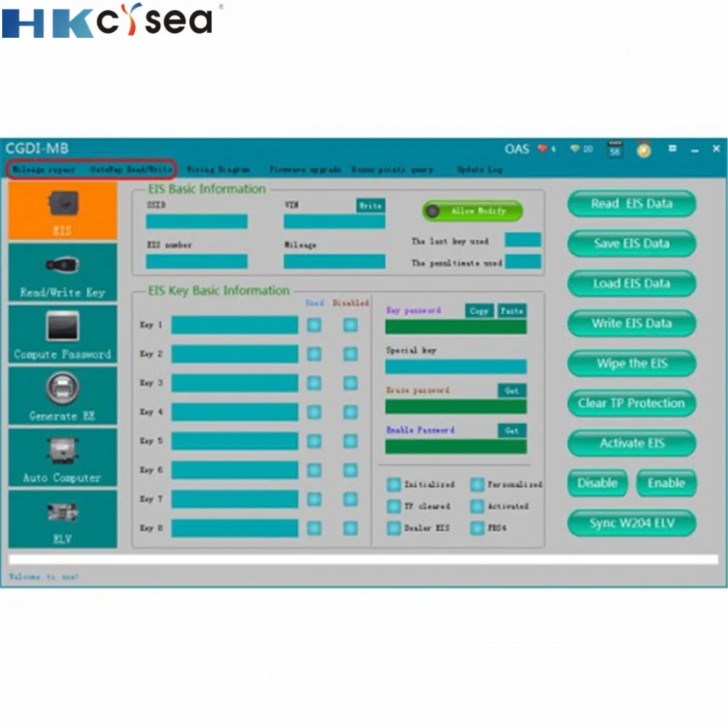Click the Special key field
This screenshot has width=728, height=728.
point(456,367)
